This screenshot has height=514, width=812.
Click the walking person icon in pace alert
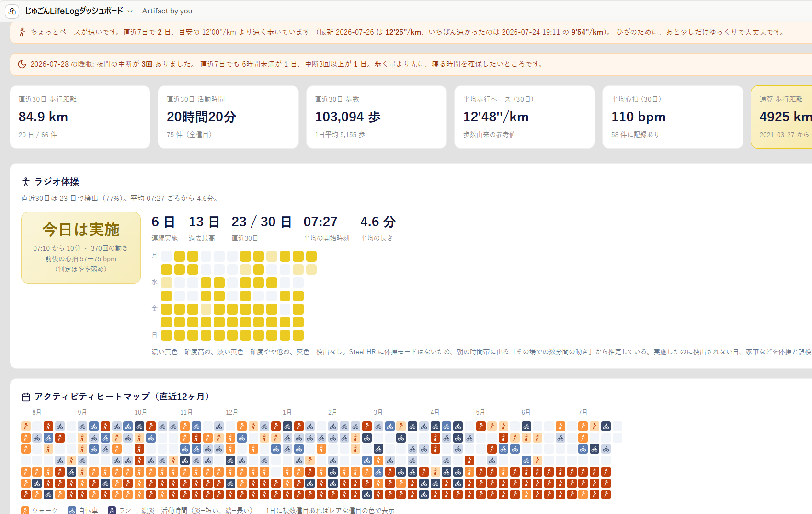[22, 32]
